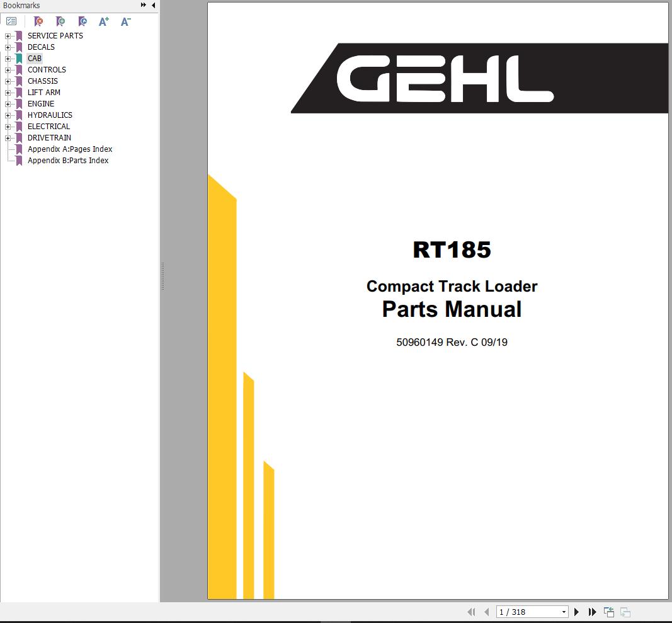Select the HYDRAULICS bookmark
Screen dimensions: 672x623
point(50,115)
